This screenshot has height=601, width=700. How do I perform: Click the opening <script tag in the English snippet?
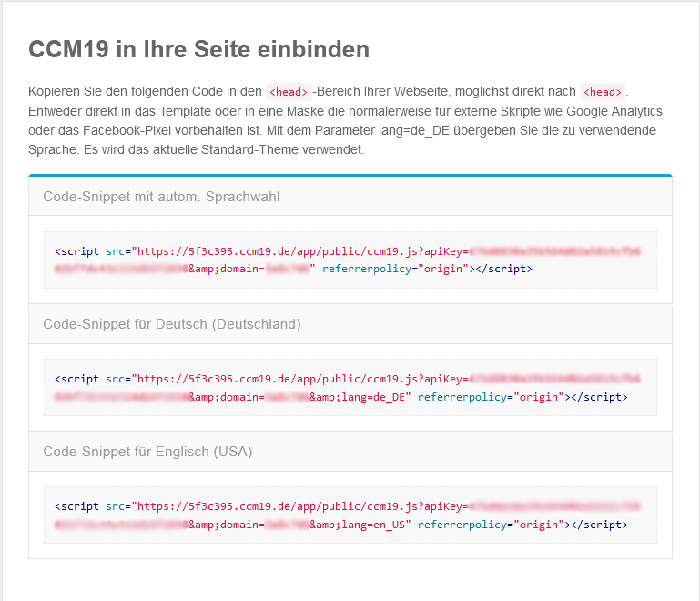tap(77, 506)
